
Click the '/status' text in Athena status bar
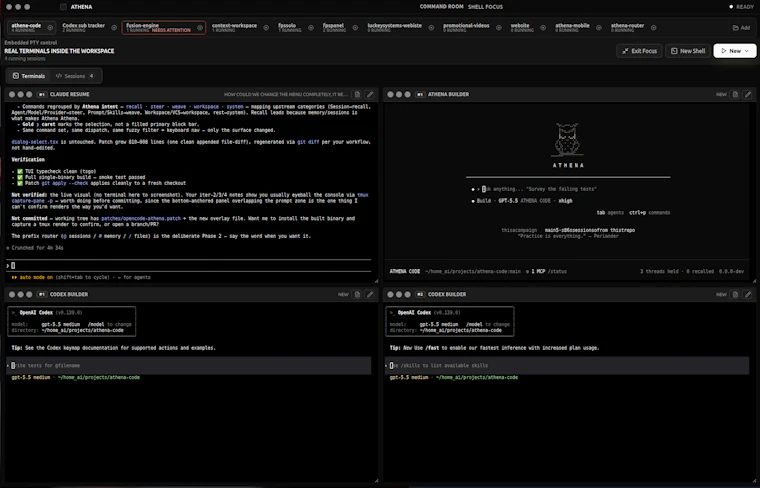[x=556, y=271]
